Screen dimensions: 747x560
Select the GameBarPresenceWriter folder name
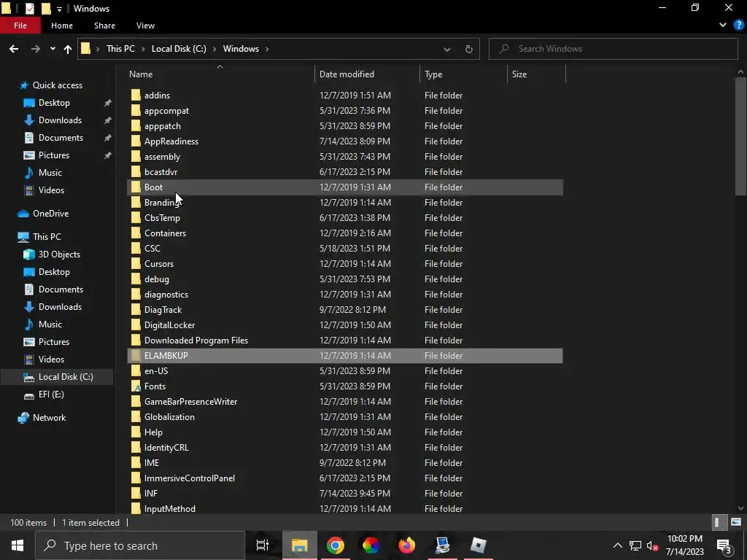(190, 402)
